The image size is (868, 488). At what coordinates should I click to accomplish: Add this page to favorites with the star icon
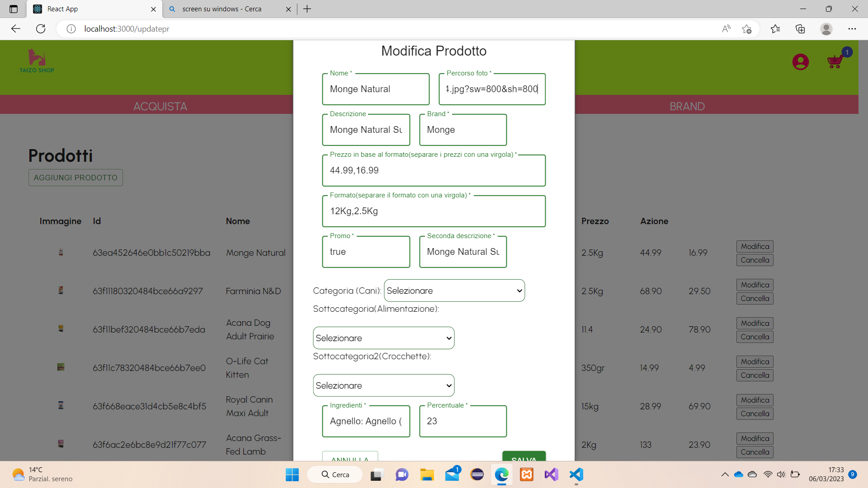tap(747, 28)
